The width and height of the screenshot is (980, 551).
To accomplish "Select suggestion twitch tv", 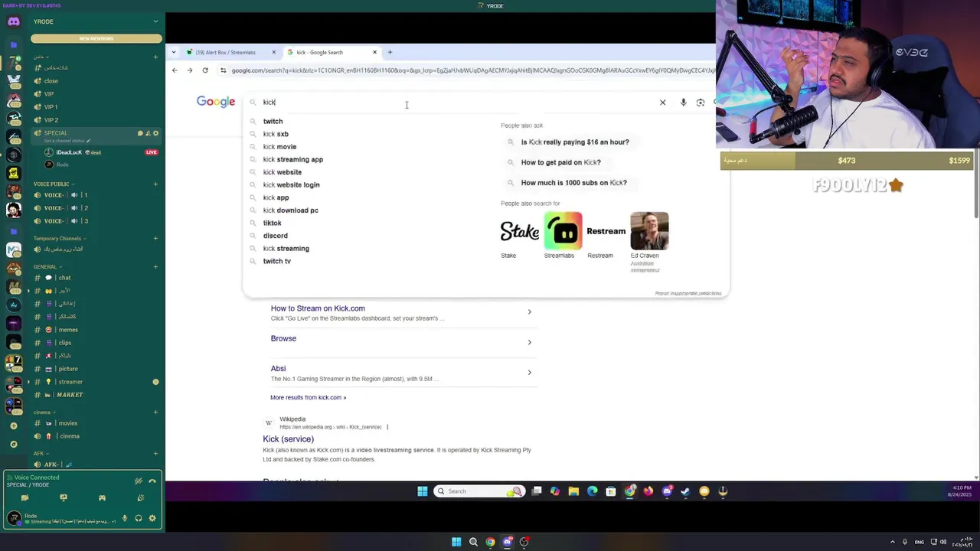I will click(x=277, y=261).
